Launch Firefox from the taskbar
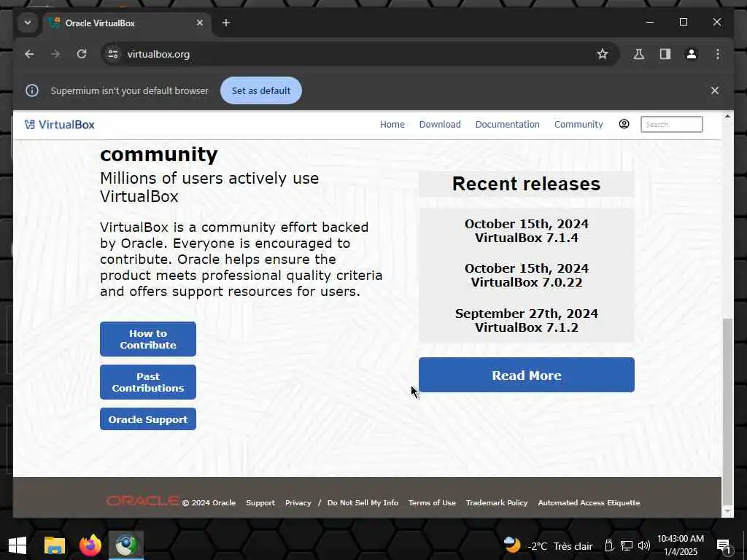 click(x=90, y=545)
